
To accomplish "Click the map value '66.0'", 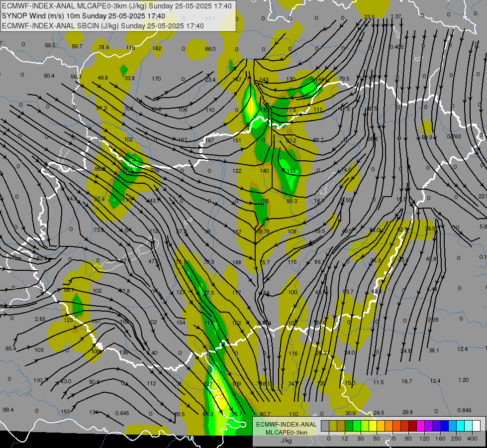I will pyautogui.click(x=210, y=49).
